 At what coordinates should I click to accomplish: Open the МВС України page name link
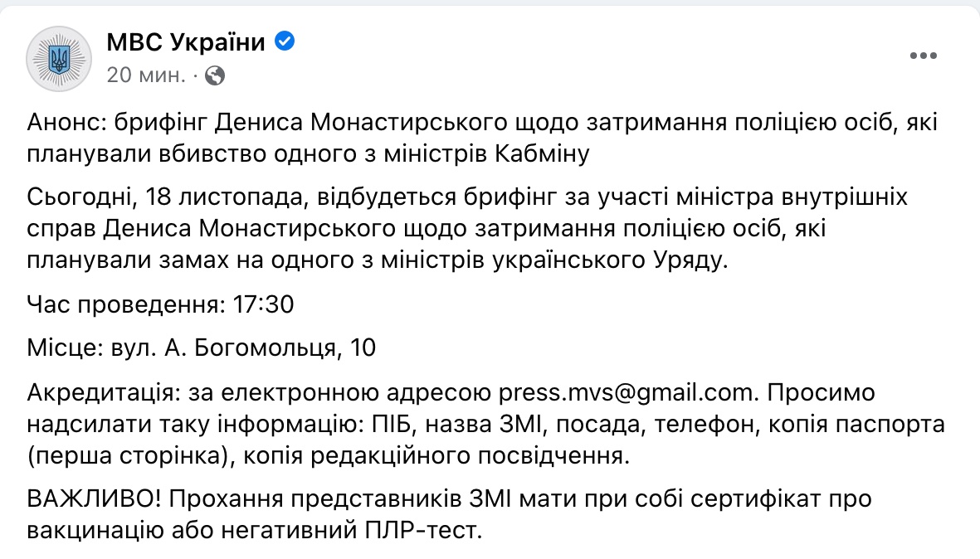pos(186,41)
